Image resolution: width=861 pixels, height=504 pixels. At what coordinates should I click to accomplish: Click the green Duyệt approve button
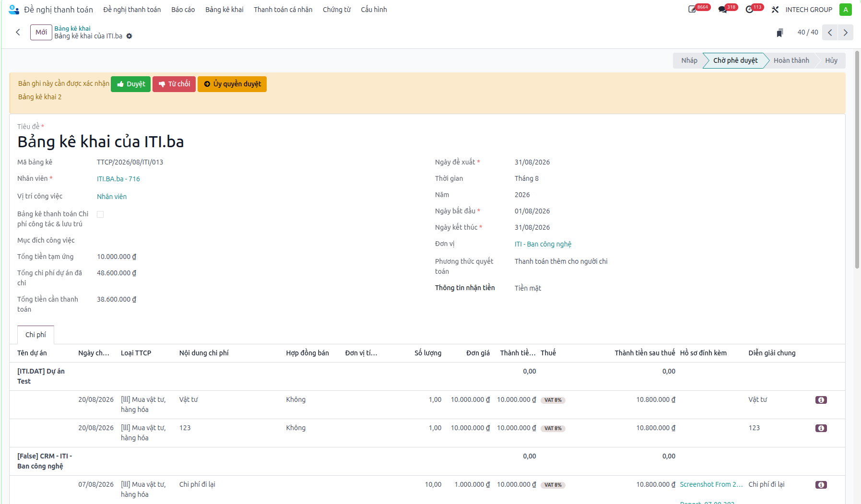tap(130, 84)
